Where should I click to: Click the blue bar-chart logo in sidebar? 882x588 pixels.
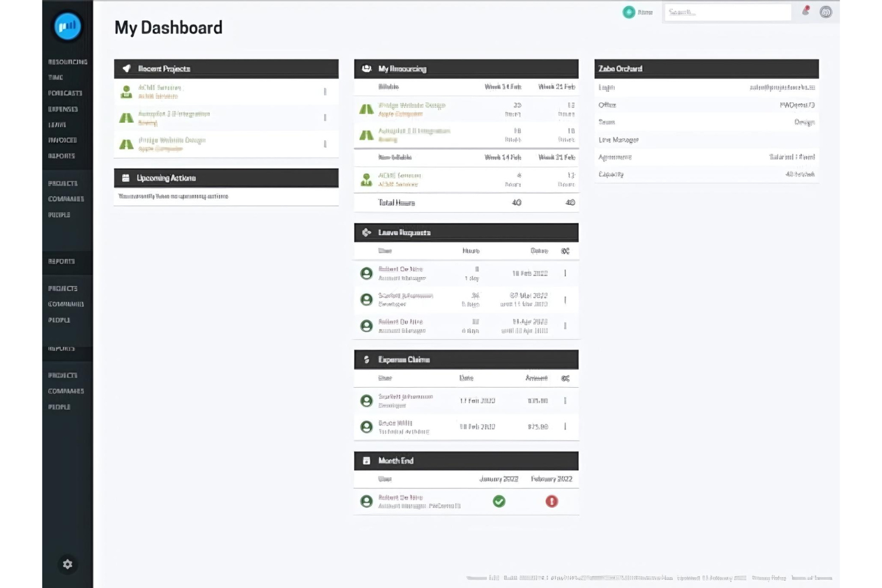point(67,26)
